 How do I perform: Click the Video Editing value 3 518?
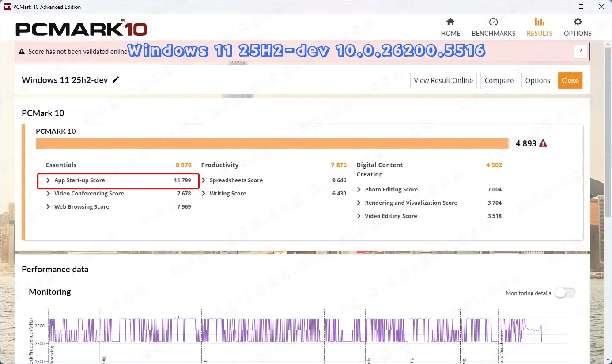click(x=495, y=216)
